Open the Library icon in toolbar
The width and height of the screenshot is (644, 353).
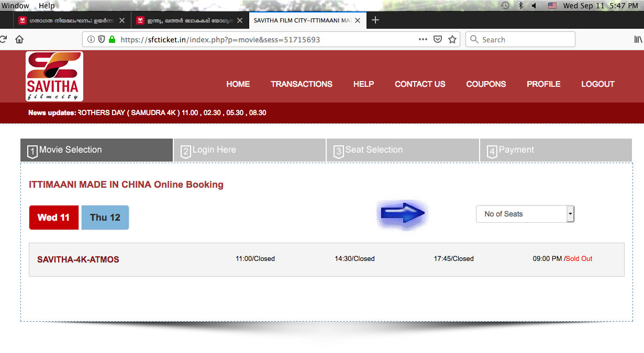639,40
